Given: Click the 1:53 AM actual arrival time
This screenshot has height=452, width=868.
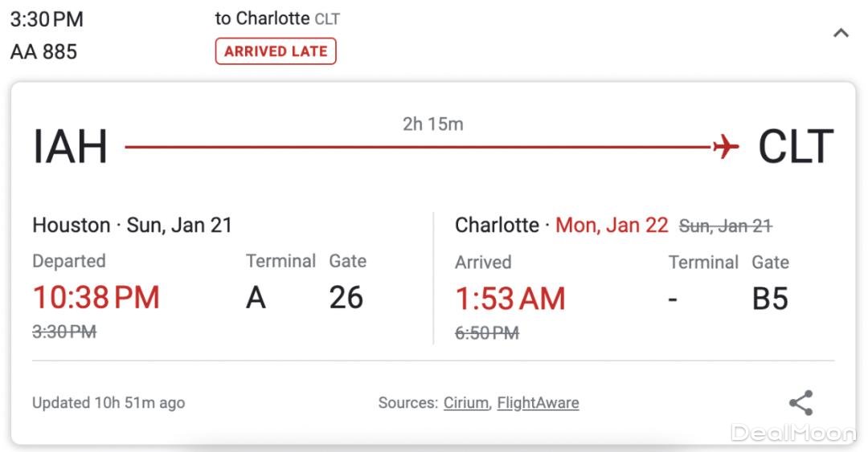Looking at the screenshot, I should pos(510,299).
